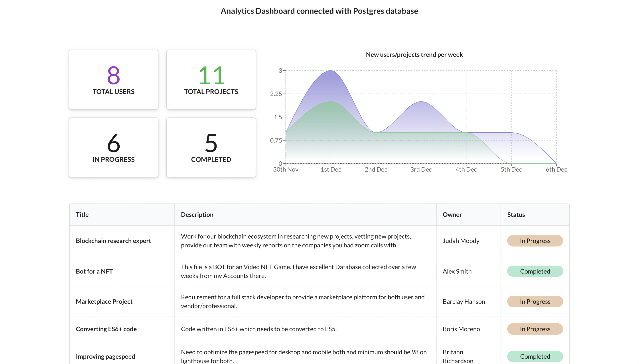The height and width of the screenshot is (364, 639).
Task: Select the Completed count card
Action: pos(211,147)
